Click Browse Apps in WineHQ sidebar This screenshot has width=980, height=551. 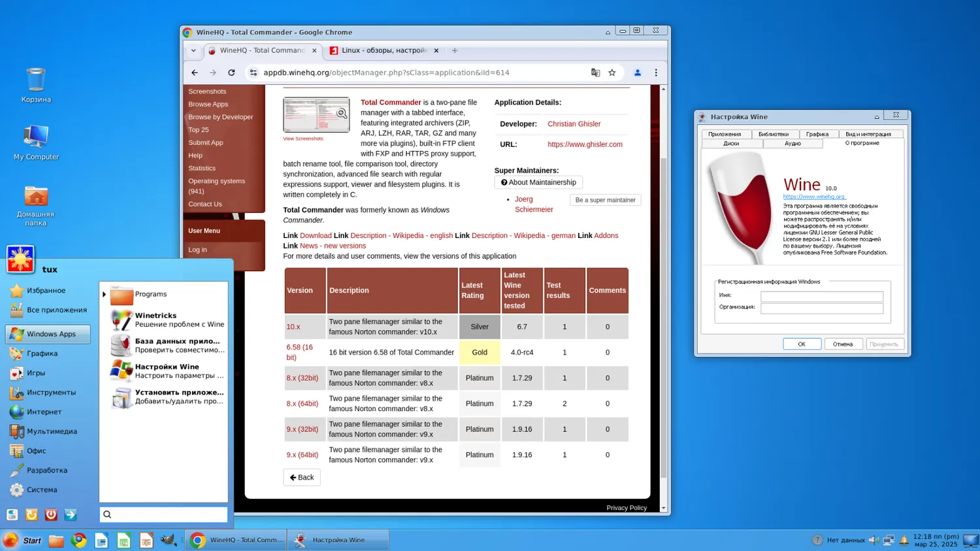208,104
